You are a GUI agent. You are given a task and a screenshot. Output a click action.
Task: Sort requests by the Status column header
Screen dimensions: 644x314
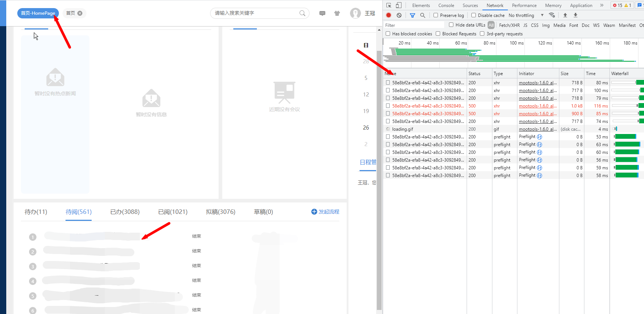pyautogui.click(x=480, y=74)
